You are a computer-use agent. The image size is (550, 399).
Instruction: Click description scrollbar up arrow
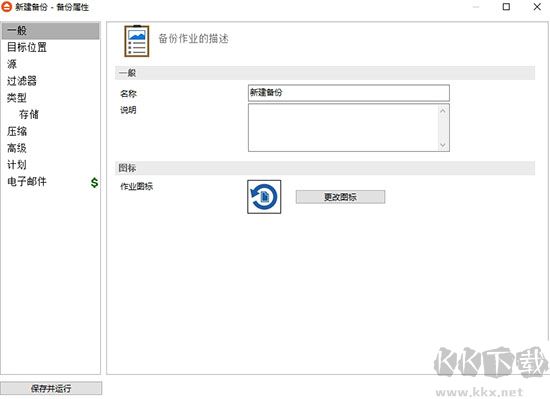[443, 111]
